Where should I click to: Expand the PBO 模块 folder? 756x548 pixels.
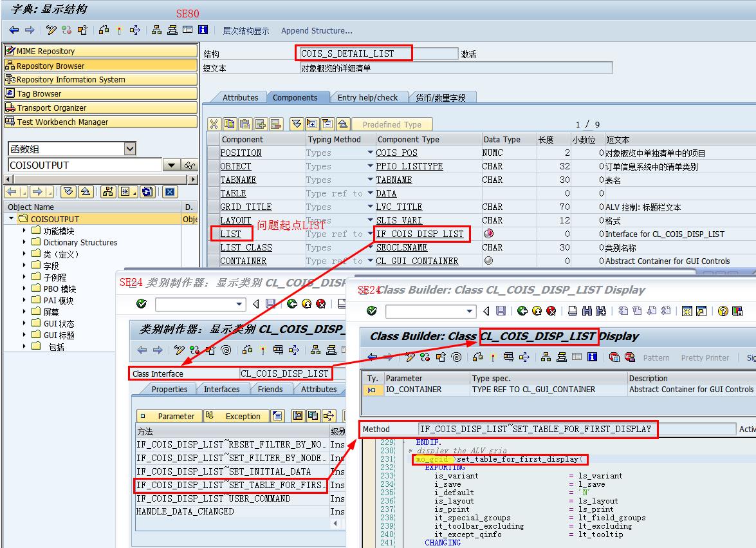click(x=24, y=288)
